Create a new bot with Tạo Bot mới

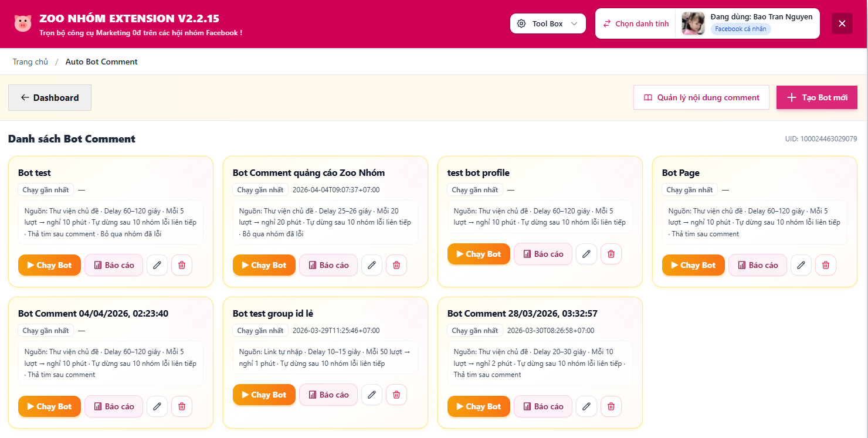pyautogui.click(x=817, y=98)
